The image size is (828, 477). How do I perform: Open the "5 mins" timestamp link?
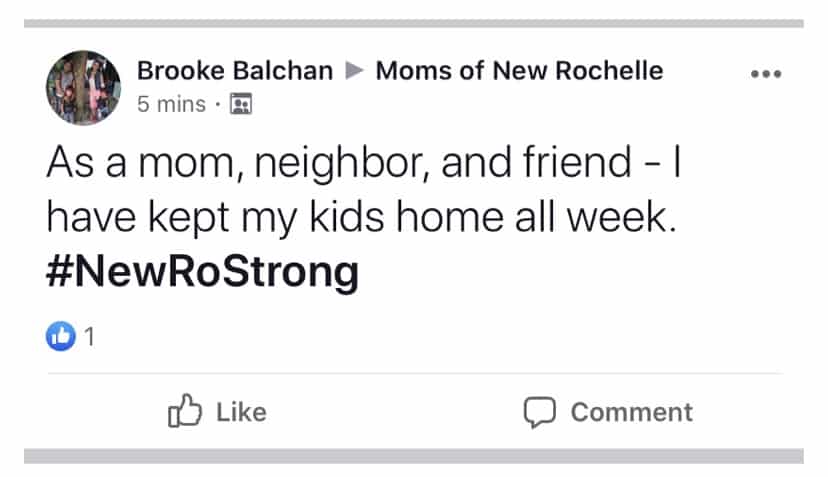coord(171,104)
